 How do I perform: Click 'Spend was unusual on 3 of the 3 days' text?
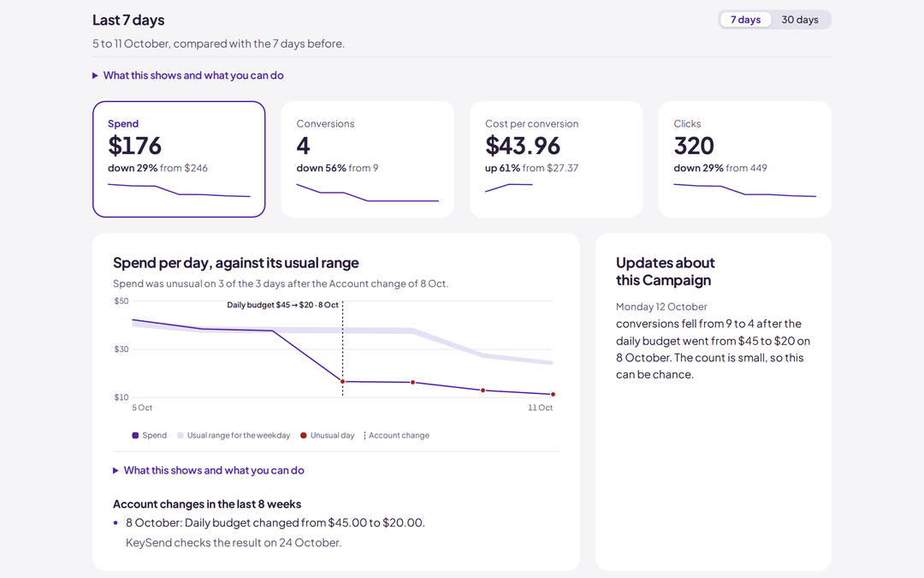pyautogui.click(x=281, y=283)
